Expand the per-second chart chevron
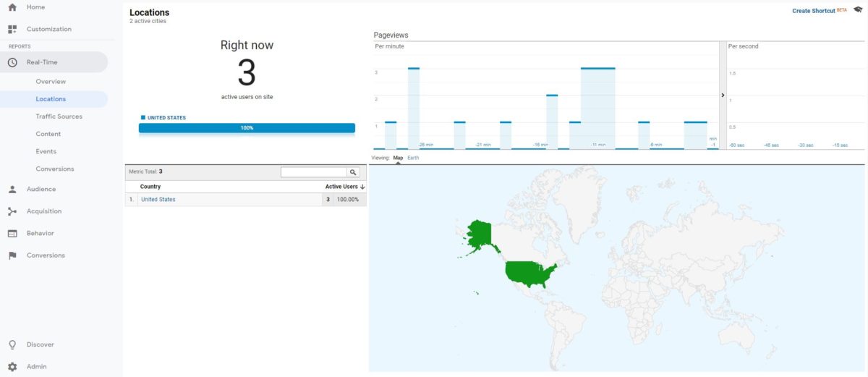Image resolution: width=868 pixels, height=377 pixels. pyautogui.click(x=723, y=95)
